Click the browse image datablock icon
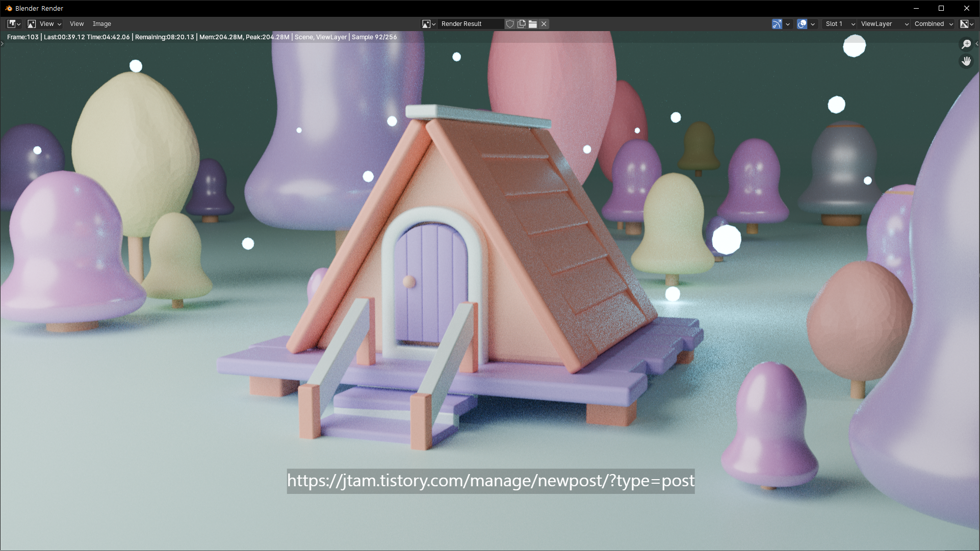 click(428, 24)
